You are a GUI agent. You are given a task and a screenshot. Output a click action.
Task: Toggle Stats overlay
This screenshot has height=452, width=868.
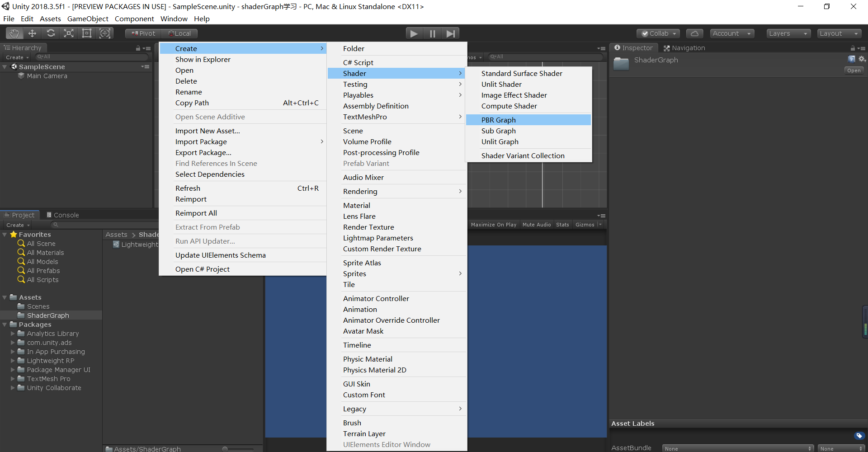(x=562, y=225)
